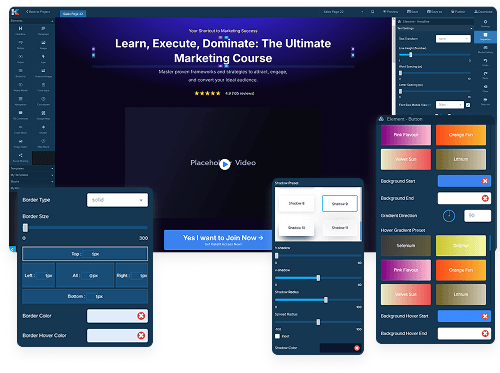Choose the Sulphur hover gradient preset
This screenshot has height=373, width=500.
tap(461, 246)
